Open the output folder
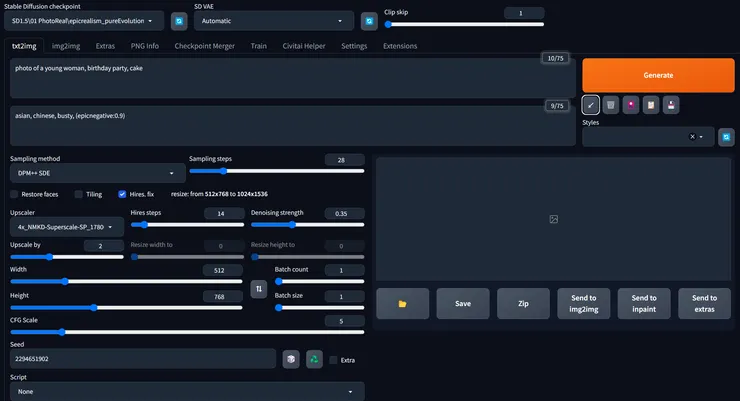The image size is (740, 401). [x=403, y=304]
